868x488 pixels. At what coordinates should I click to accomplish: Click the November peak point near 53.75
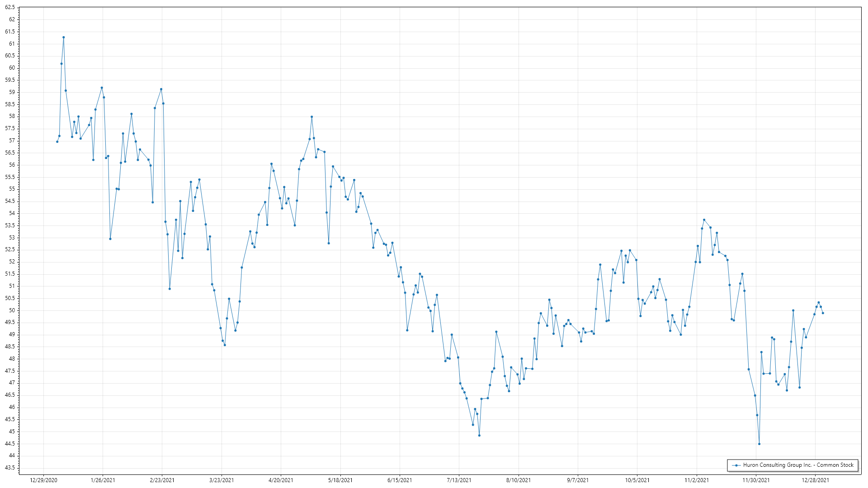(704, 220)
